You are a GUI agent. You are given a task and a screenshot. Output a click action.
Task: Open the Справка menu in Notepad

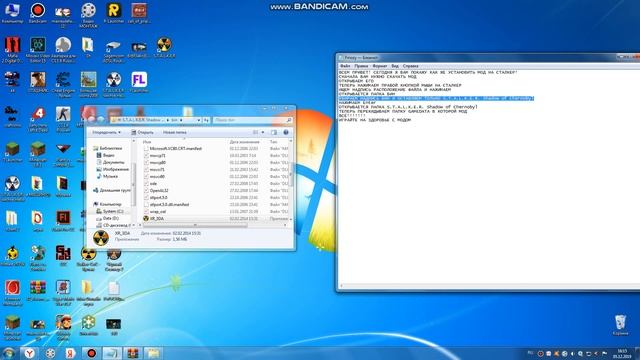(411, 66)
